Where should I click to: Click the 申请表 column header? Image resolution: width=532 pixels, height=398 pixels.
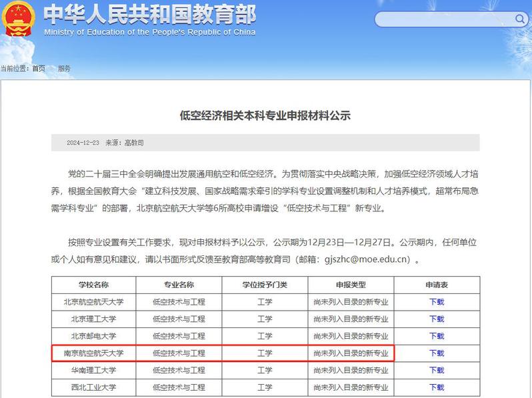coord(436,285)
